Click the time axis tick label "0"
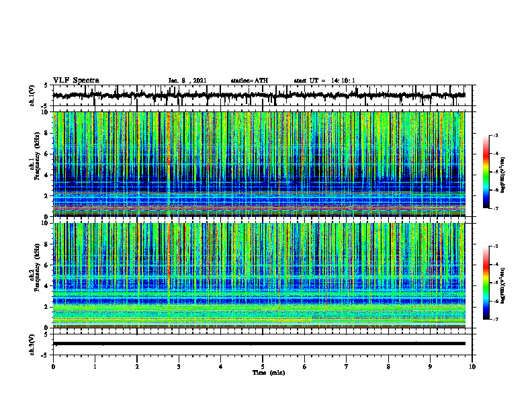This screenshot has width=532, height=411. pos(53,367)
